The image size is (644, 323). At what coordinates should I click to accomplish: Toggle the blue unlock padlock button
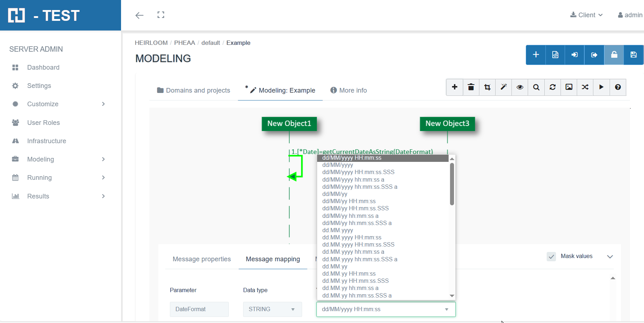coord(614,55)
